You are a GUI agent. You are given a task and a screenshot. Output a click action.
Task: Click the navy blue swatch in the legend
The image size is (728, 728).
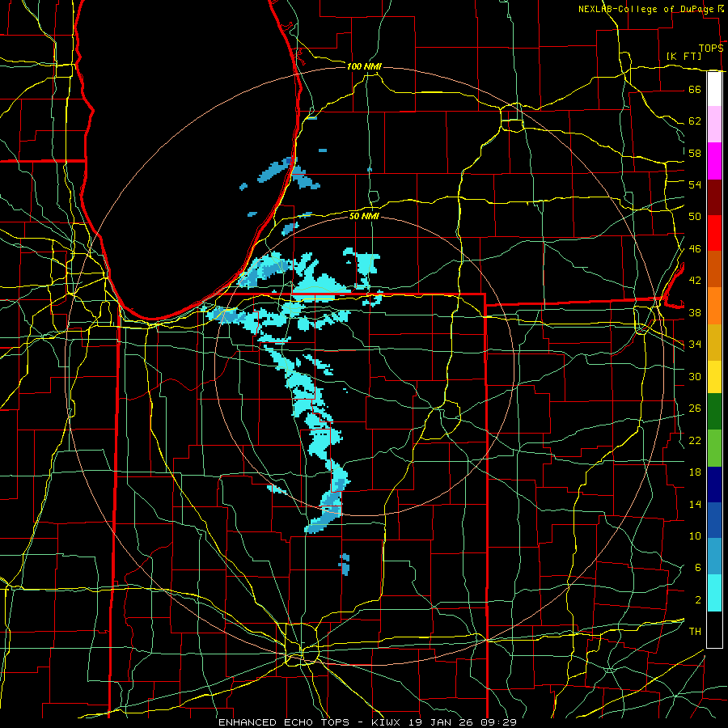coord(714,484)
